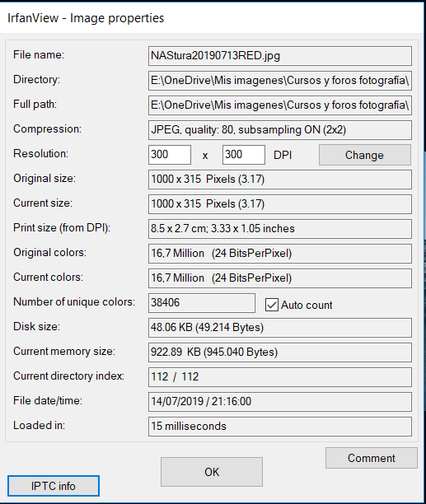Click the horizontal DPI field showing 300
The height and width of the screenshot is (504, 426).
(170, 155)
